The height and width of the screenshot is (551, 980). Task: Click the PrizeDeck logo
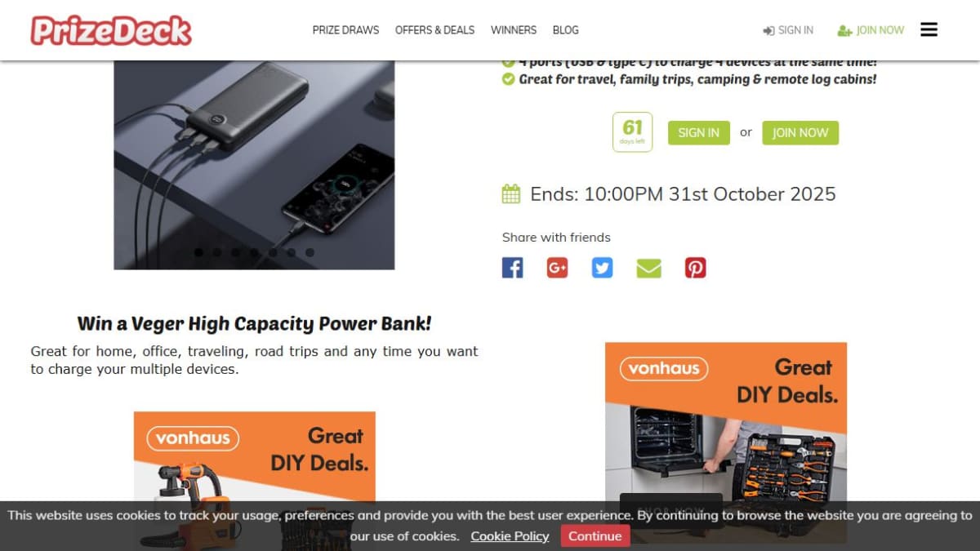click(111, 30)
